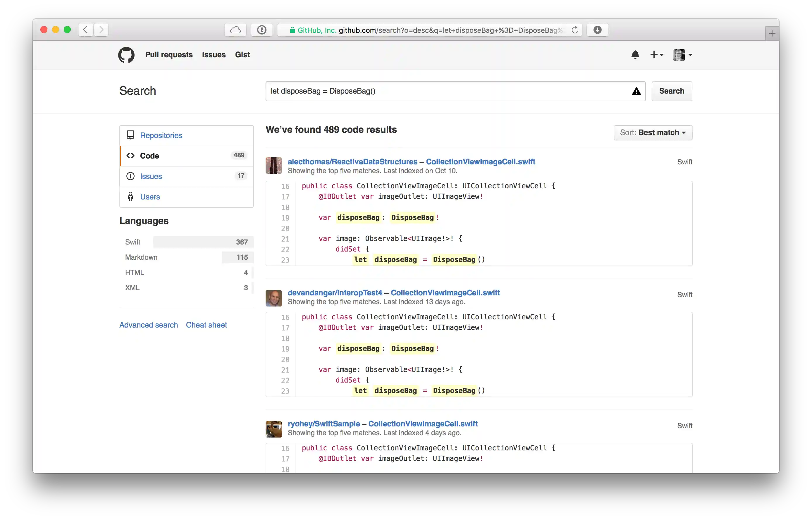The height and width of the screenshot is (520, 812).
Task: Click the Issues exclamation icon in sidebar
Action: [131, 176]
